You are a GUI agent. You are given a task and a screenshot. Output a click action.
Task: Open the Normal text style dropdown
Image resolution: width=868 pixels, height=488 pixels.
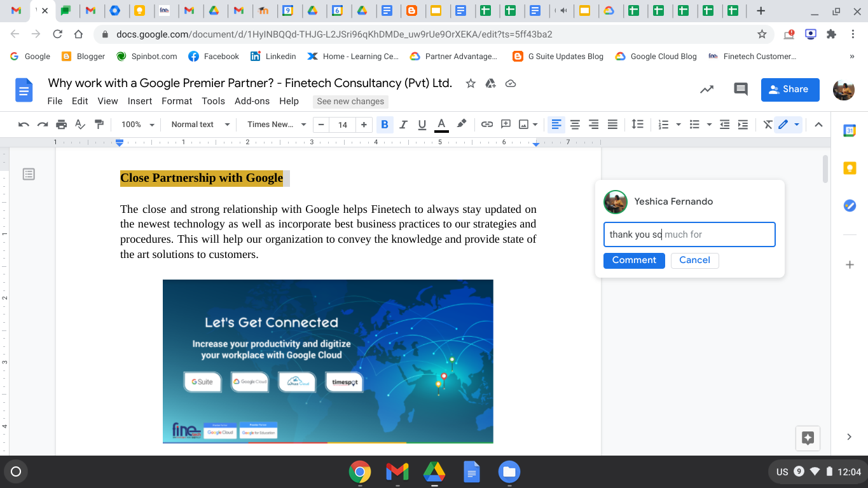[x=200, y=125]
